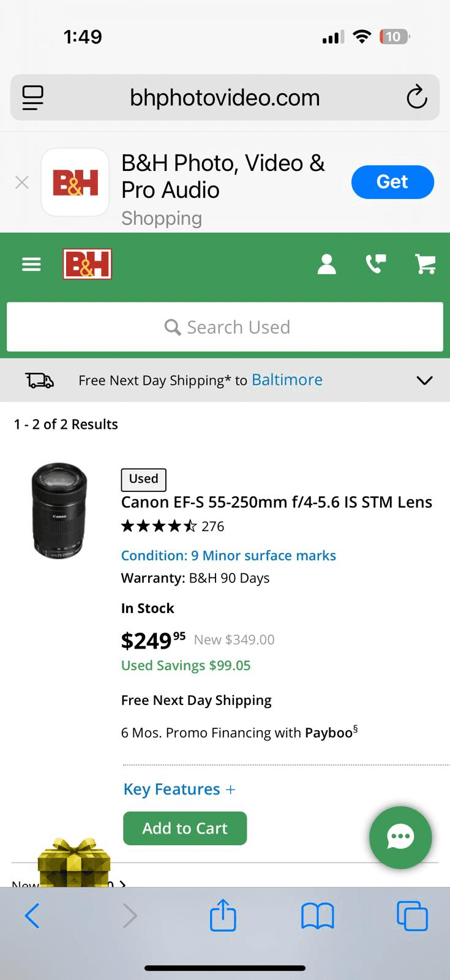Tap the Search Used field
This screenshot has height=980, width=450.
tap(225, 327)
